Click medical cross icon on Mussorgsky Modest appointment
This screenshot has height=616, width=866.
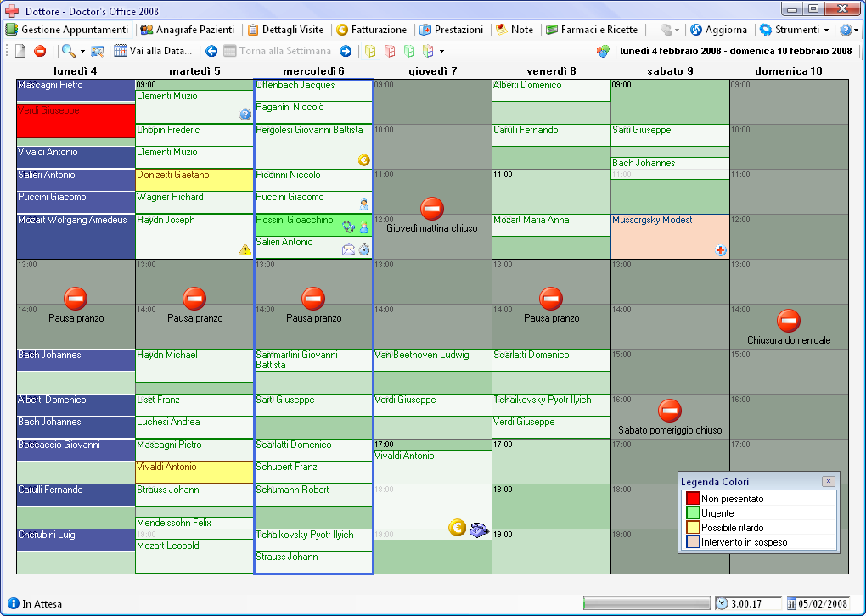[x=720, y=250]
